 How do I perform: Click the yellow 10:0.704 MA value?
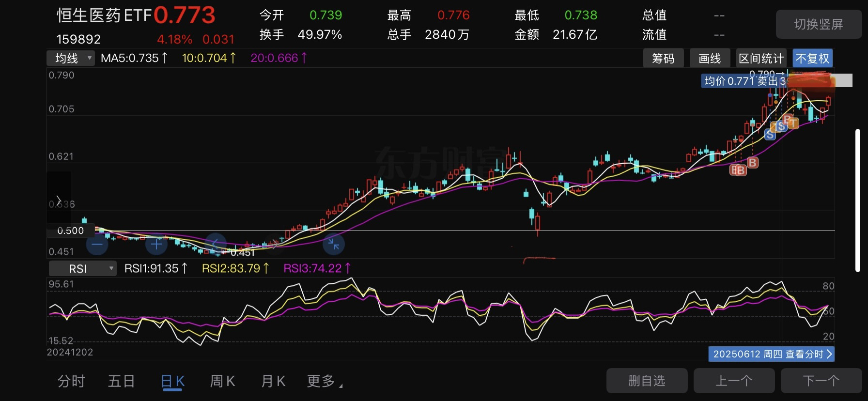click(x=209, y=58)
